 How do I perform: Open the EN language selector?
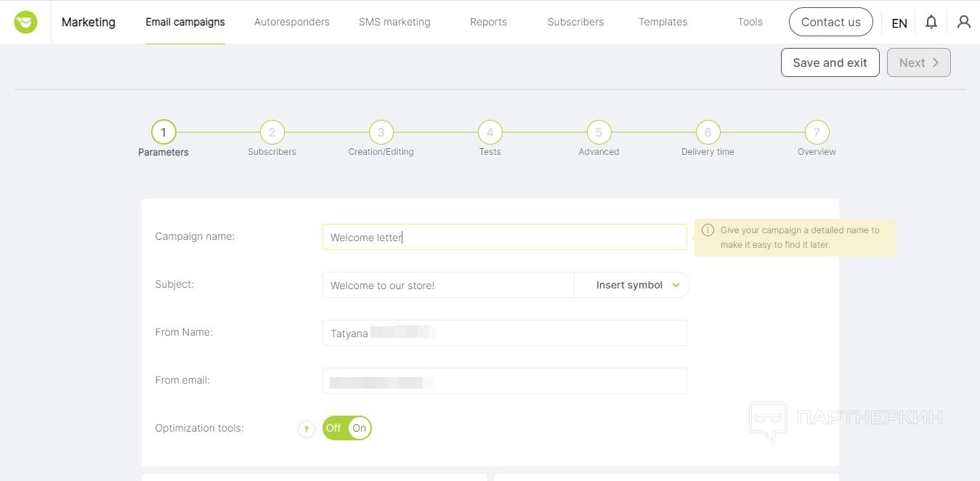point(899,23)
